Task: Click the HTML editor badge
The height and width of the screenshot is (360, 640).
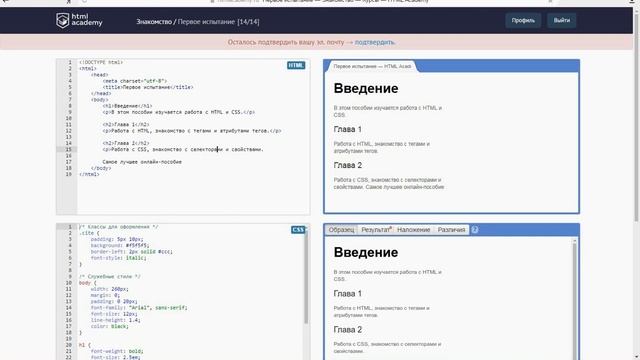Action: pos(296,65)
